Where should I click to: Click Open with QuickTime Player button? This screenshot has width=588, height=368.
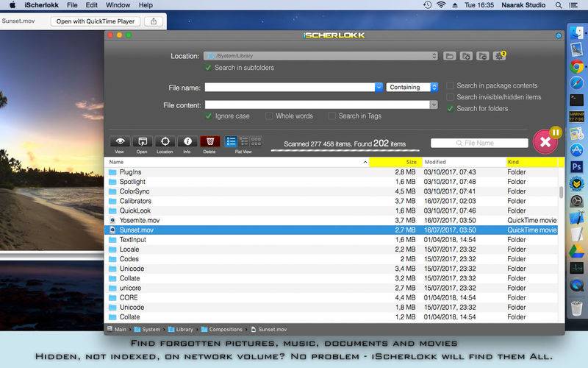click(96, 21)
